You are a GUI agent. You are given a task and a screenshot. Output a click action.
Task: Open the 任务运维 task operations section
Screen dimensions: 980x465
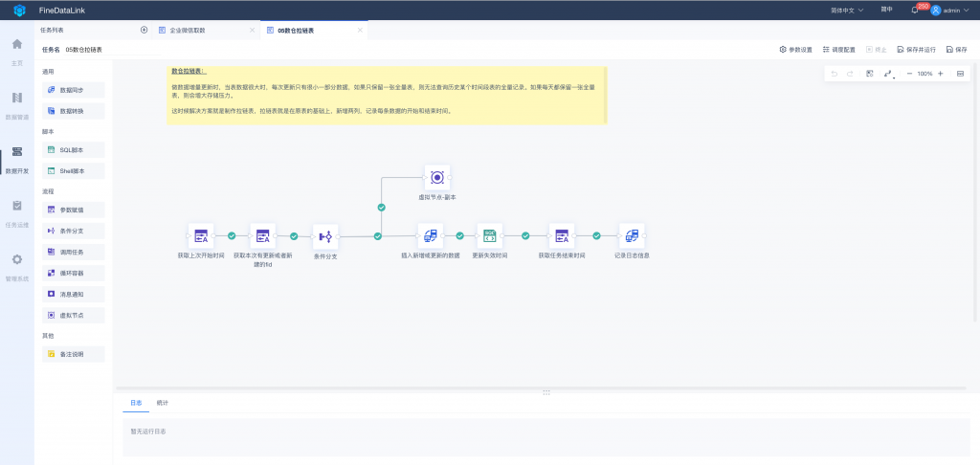coord(17,213)
